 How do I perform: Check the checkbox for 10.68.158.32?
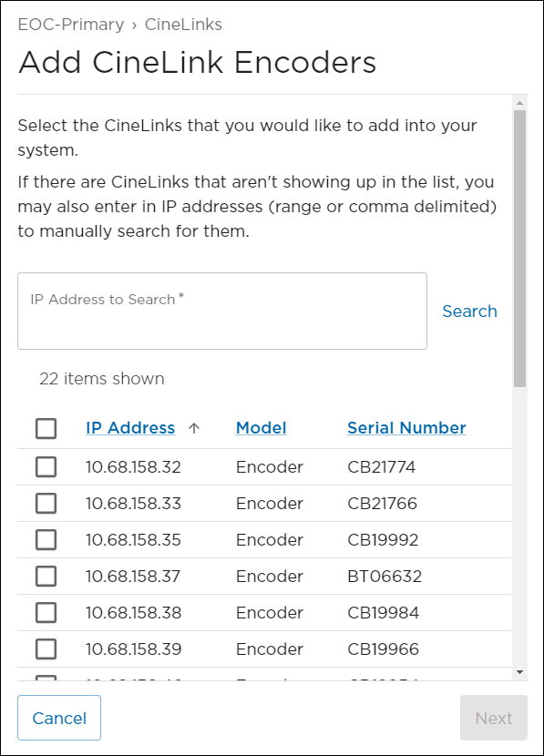coord(46,466)
